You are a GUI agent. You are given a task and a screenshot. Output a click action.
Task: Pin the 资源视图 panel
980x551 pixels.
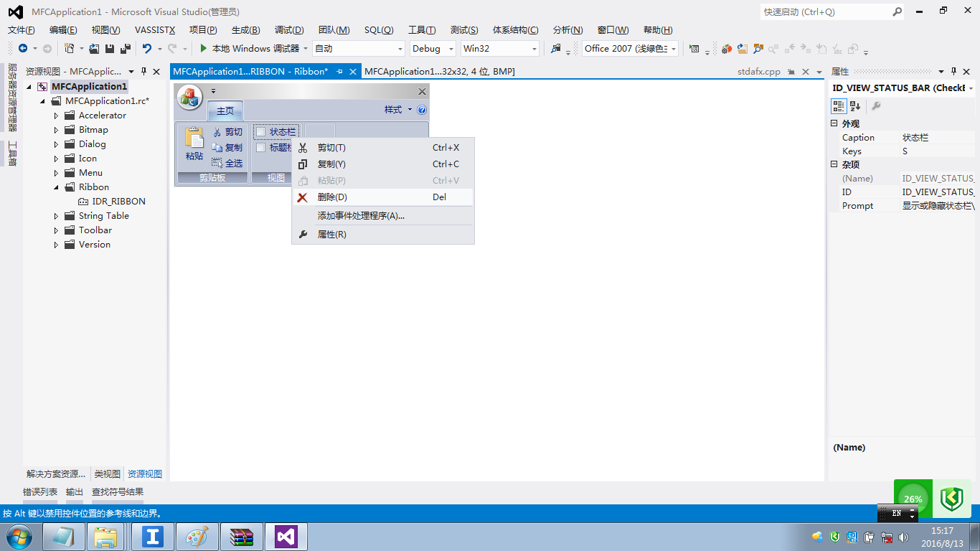(143, 72)
